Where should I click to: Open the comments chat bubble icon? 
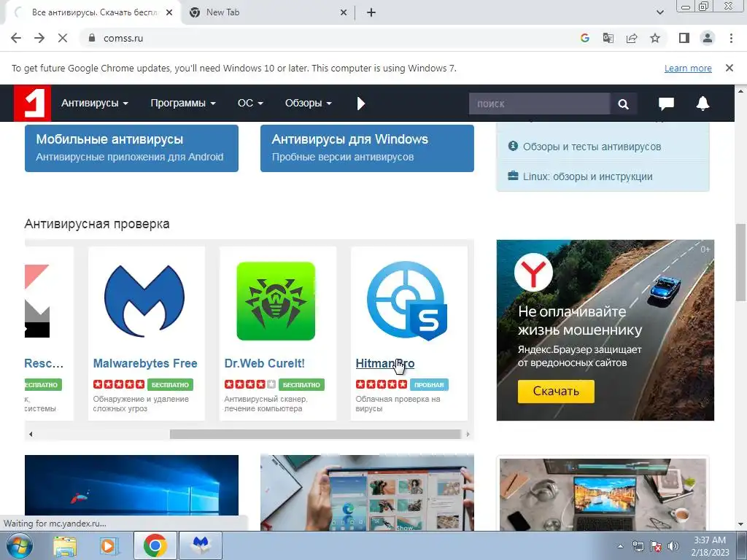click(666, 104)
